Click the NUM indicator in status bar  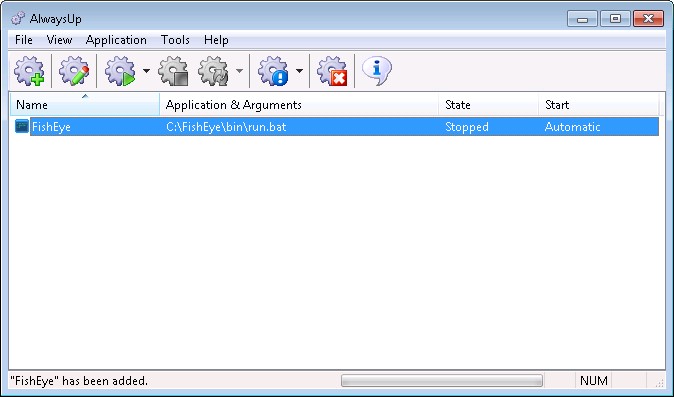click(594, 381)
